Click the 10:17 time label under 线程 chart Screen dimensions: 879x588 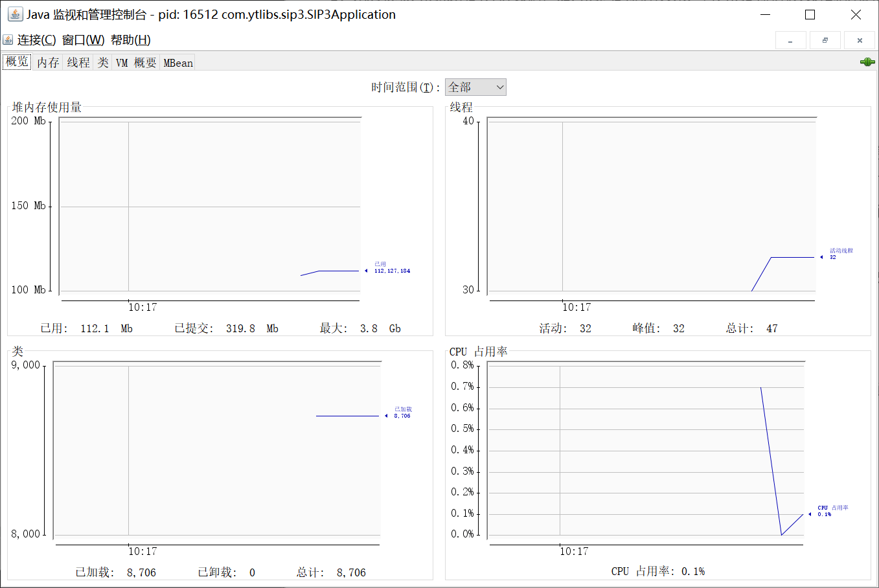tap(576, 307)
